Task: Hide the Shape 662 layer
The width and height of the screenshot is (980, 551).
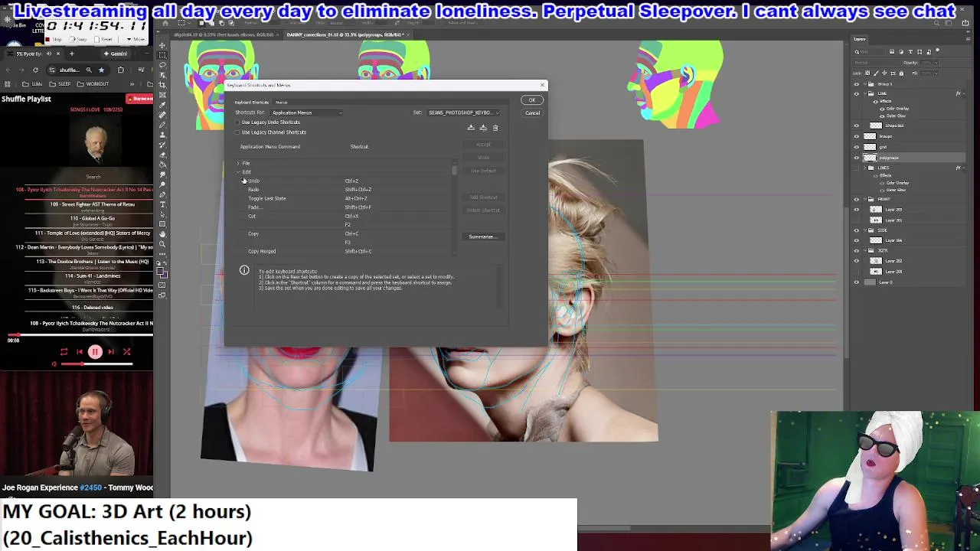Action: (x=856, y=126)
